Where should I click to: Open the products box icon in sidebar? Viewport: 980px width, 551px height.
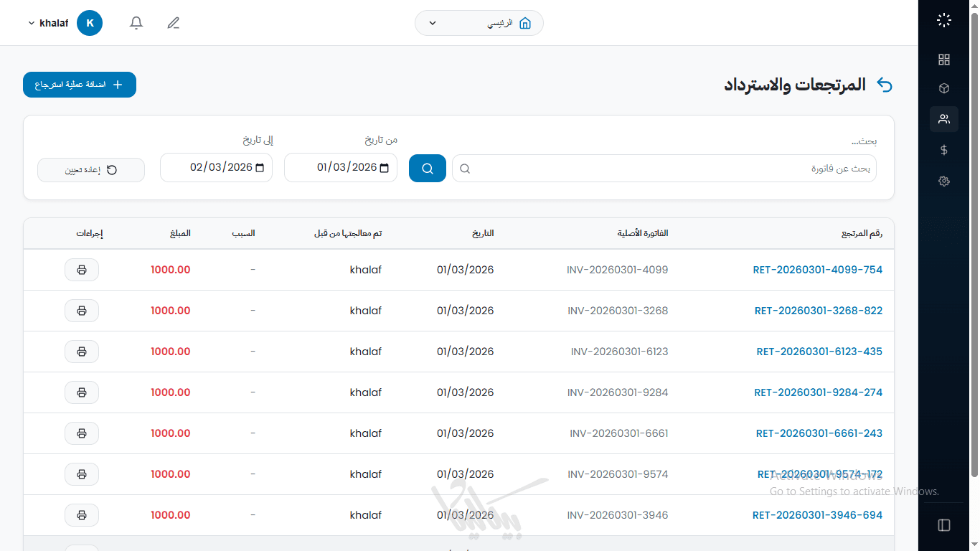point(944,88)
